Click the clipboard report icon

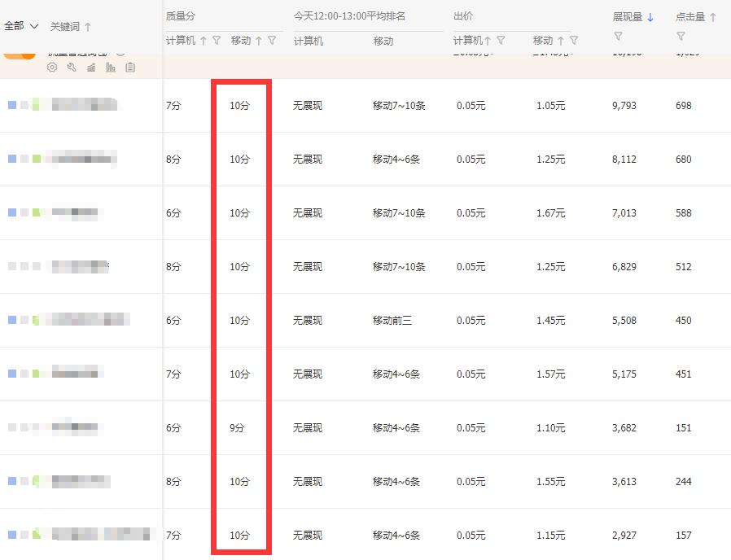pyautogui.click(x=131, y=68)
